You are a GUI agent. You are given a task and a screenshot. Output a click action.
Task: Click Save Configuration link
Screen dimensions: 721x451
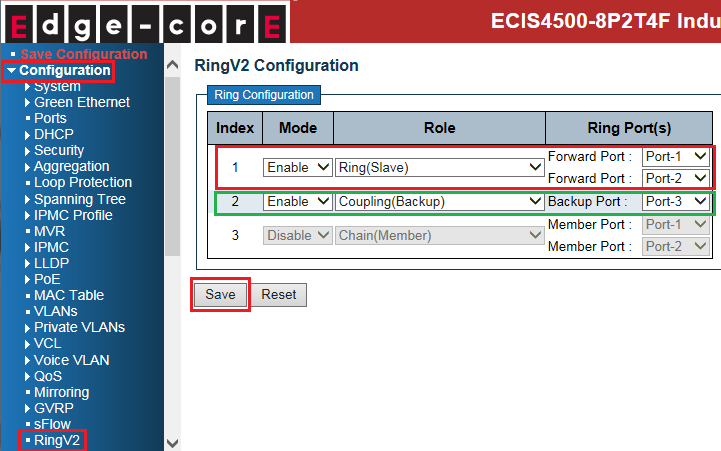[83, 54]
